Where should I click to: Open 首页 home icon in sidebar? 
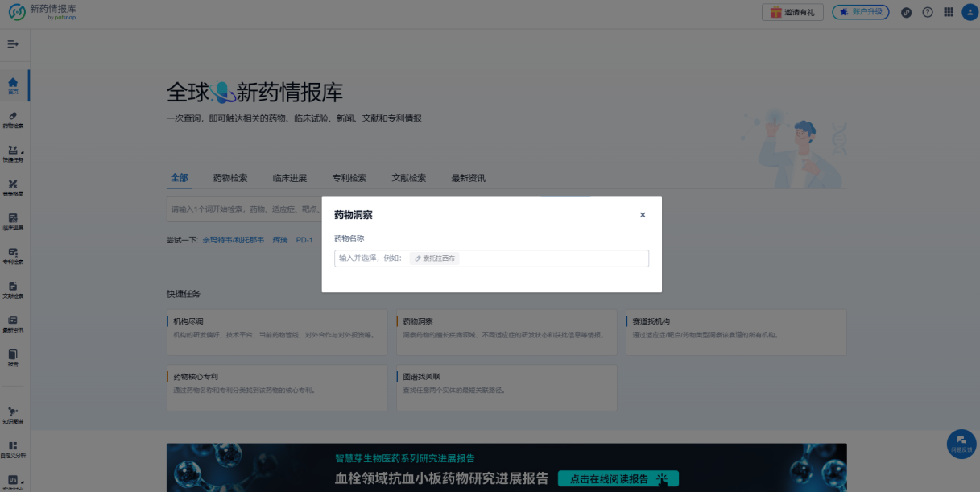(x=13, y=85)
